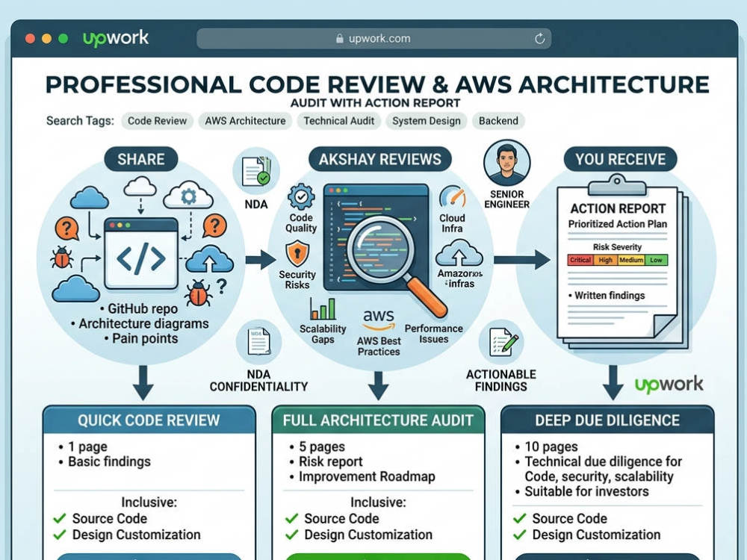Click the 'Performance Issues' label
Image resolution: width=747 pixels, height=560 pixels.
click(x=433, y=334)
